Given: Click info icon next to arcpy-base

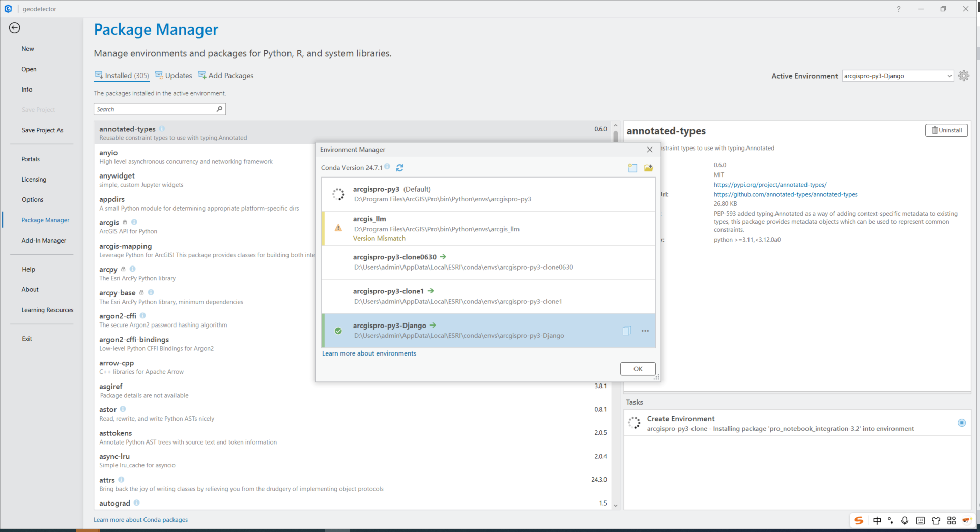Looking at the screenshot, I should 151,292.
